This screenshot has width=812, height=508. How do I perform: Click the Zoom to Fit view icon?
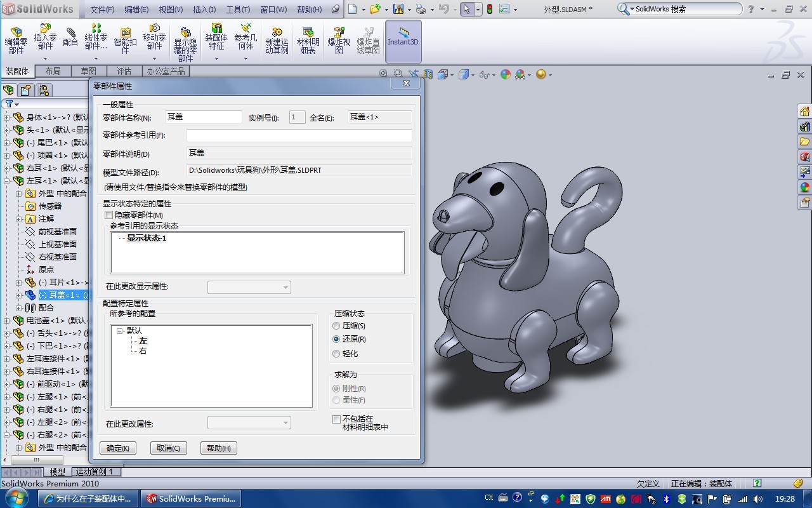[383, 74]
